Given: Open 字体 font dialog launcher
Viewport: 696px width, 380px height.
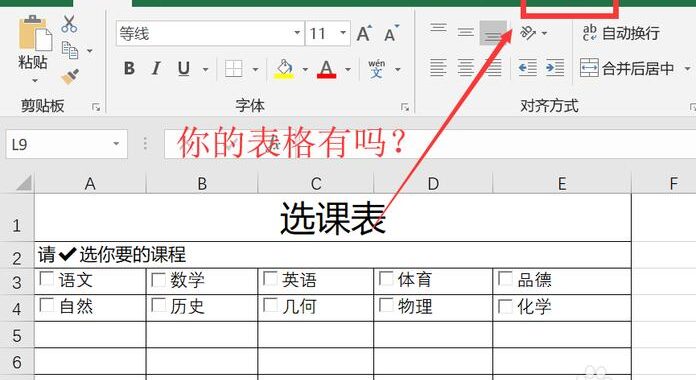Looking at the screenshot, I should click(404, 107).
